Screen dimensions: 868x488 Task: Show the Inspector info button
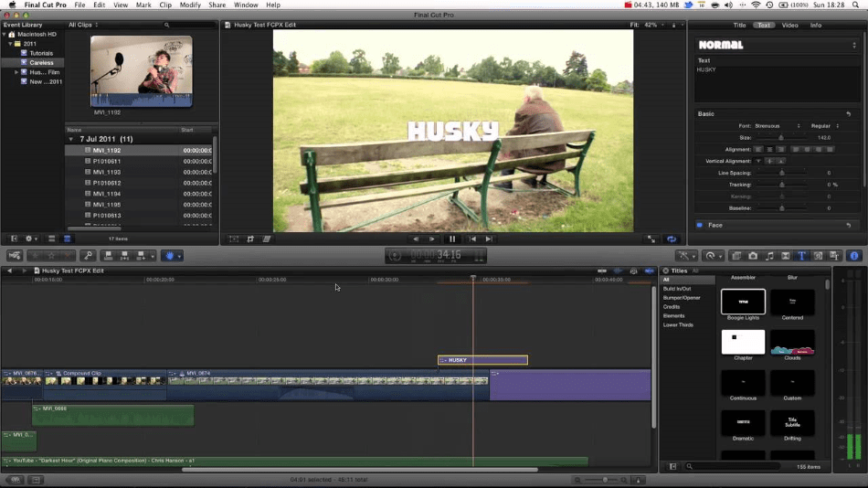coord(854,255)
